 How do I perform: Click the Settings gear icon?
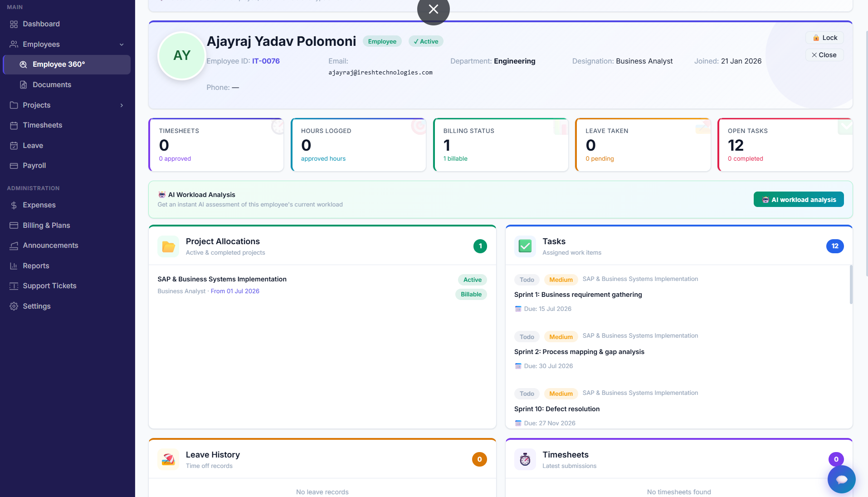14,306
